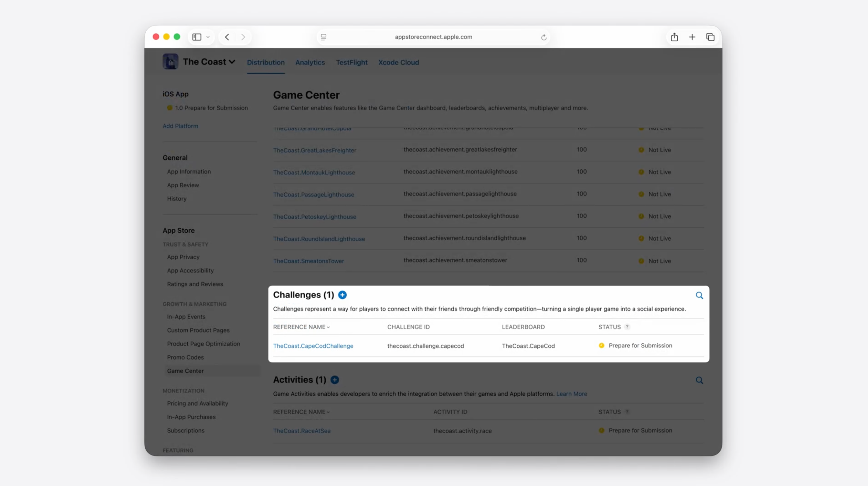Open In-App Purchases in the sidebar

(191, 417)
